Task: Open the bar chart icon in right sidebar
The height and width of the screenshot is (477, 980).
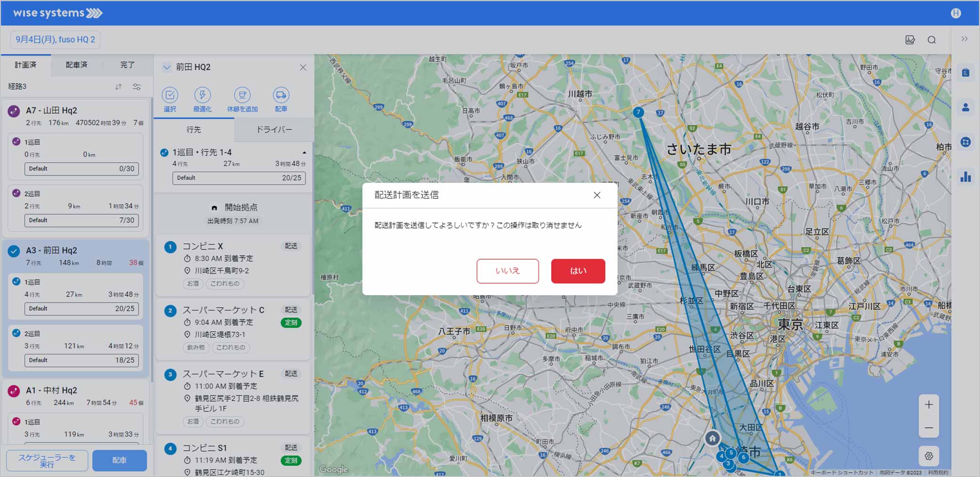Action: (965, 177)
